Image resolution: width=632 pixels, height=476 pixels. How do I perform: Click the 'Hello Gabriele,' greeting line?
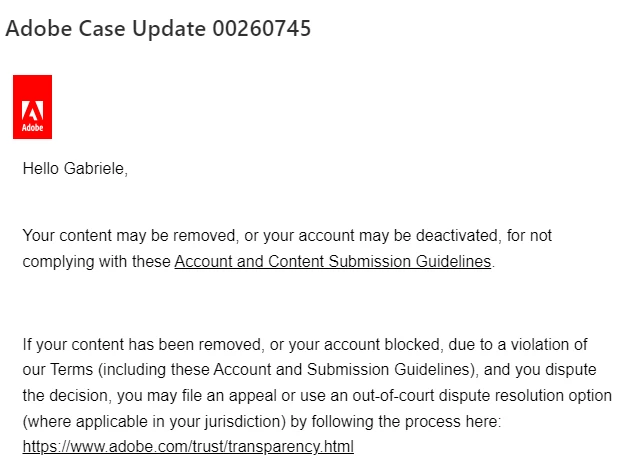75,168
